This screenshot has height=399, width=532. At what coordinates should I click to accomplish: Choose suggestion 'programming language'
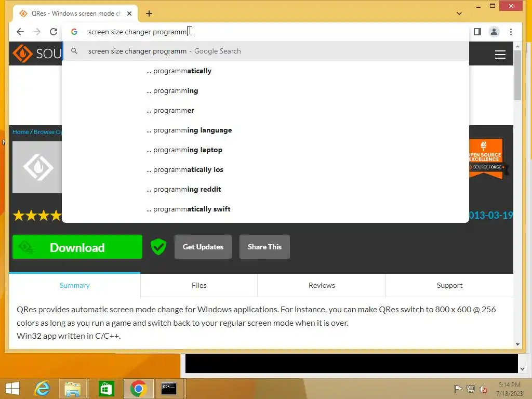265,130
